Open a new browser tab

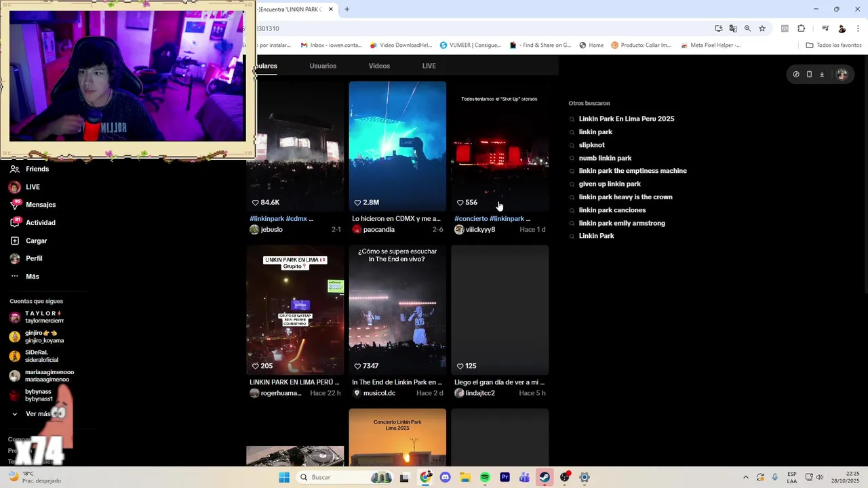coord(347,9)
